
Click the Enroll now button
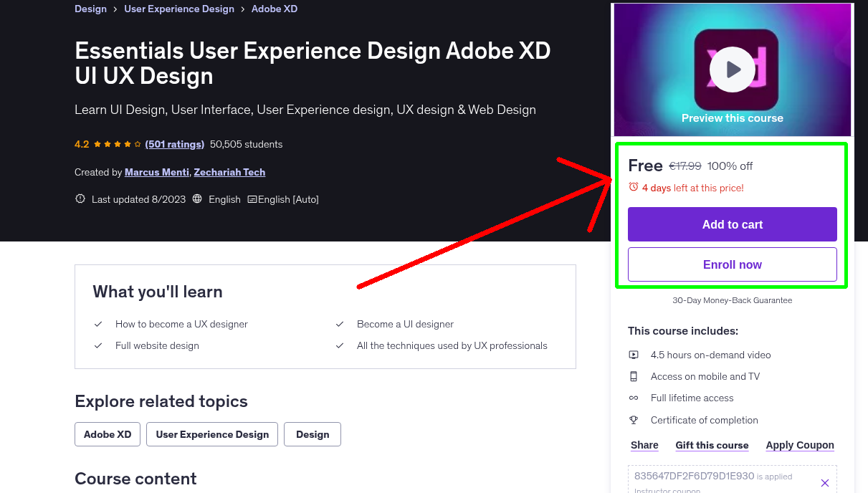pyautogui.click(x=732, y=264)
